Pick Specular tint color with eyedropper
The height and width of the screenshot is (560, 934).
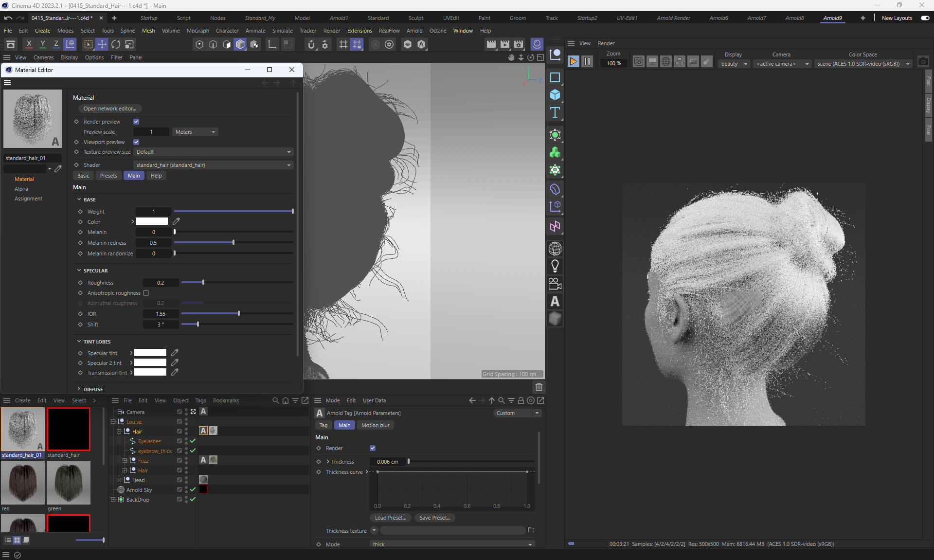[x=175, y=353]
